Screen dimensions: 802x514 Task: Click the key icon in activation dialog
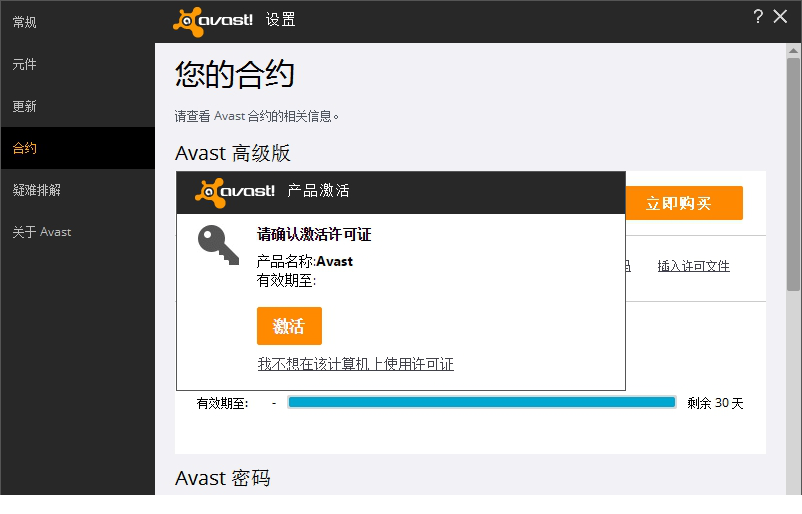[x=218, y=245]
